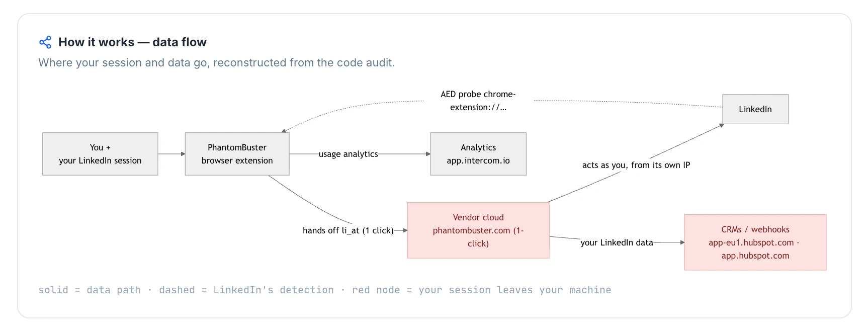Select the red Vendor cloud node
868x332 pixels.
click(478, 230)
